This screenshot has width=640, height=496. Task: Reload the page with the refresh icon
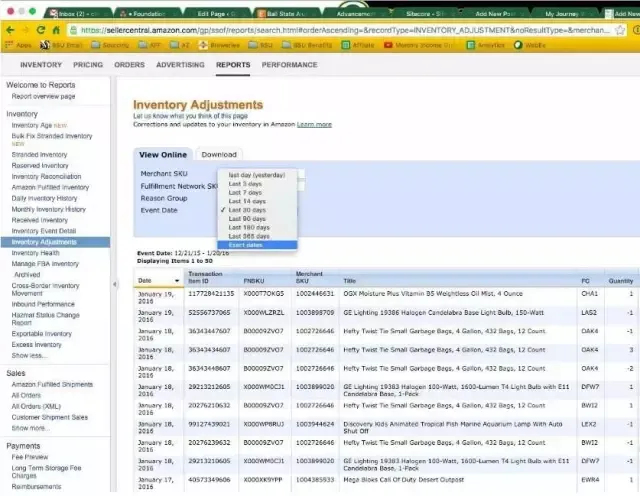(41, 30)
